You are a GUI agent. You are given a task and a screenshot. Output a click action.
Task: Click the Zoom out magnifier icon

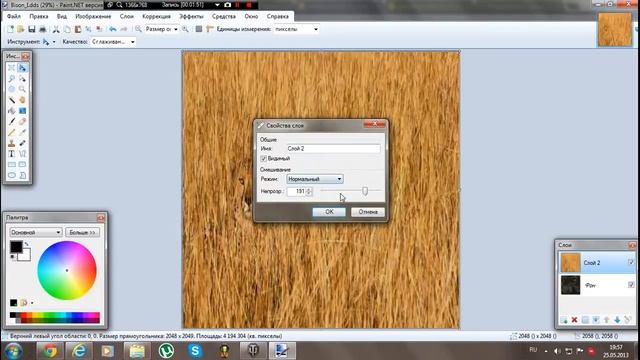pyautogui.click(x=138, y=29)
